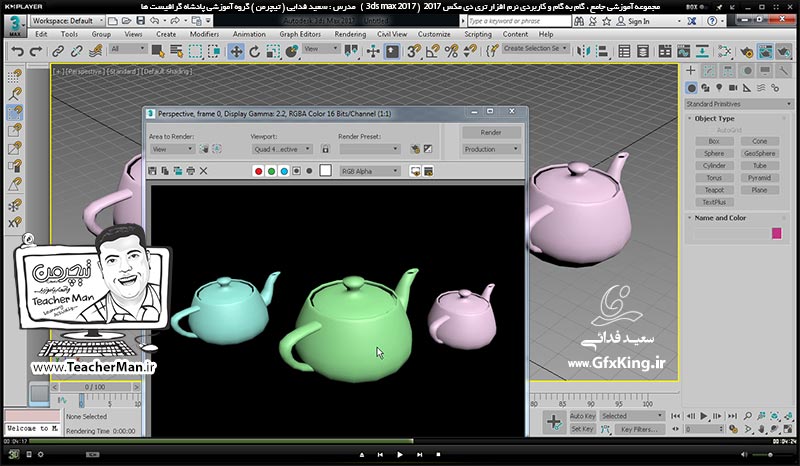Toggle the Lock to Viewport padlock

point(326,149)
